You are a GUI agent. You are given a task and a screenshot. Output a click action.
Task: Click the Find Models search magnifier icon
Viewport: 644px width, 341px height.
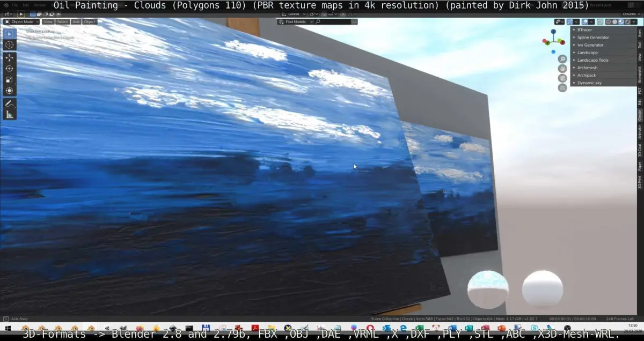[318, 22]
